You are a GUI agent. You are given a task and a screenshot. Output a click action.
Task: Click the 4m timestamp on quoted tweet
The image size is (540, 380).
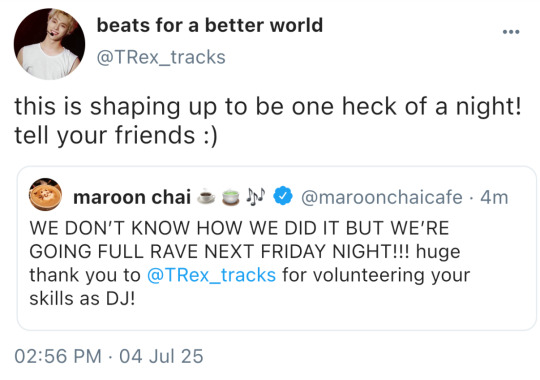(x=494, y=197)
